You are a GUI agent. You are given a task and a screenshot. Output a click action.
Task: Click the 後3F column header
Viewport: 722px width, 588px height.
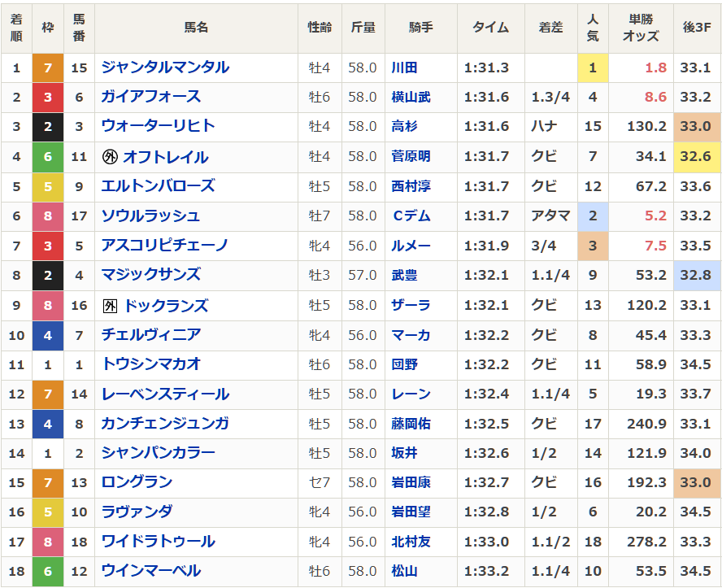click(x=697, y=28)
